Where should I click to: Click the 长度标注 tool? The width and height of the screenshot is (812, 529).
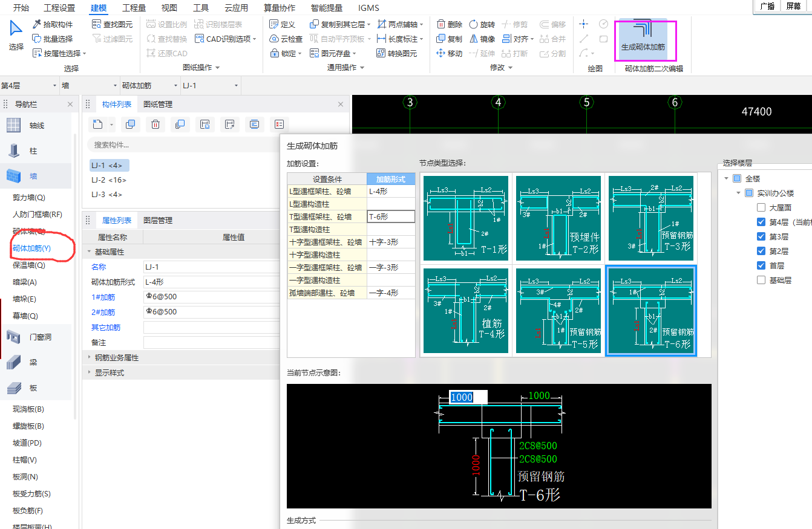coord(400,39)
